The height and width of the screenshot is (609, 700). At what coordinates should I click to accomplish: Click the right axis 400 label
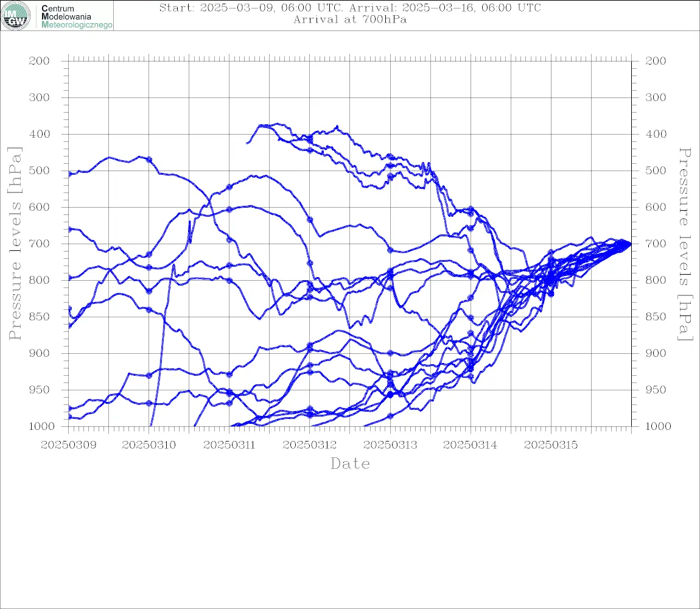[x=656, y=134]
